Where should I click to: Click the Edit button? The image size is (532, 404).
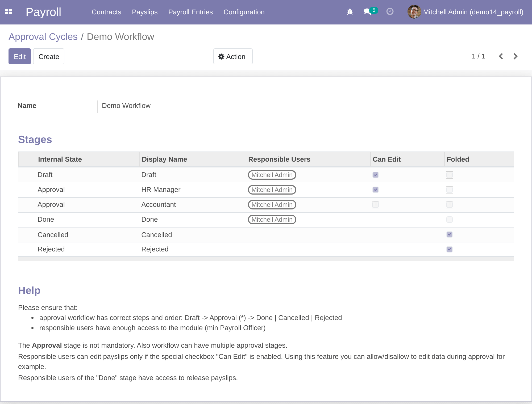[x=19, y=56]
